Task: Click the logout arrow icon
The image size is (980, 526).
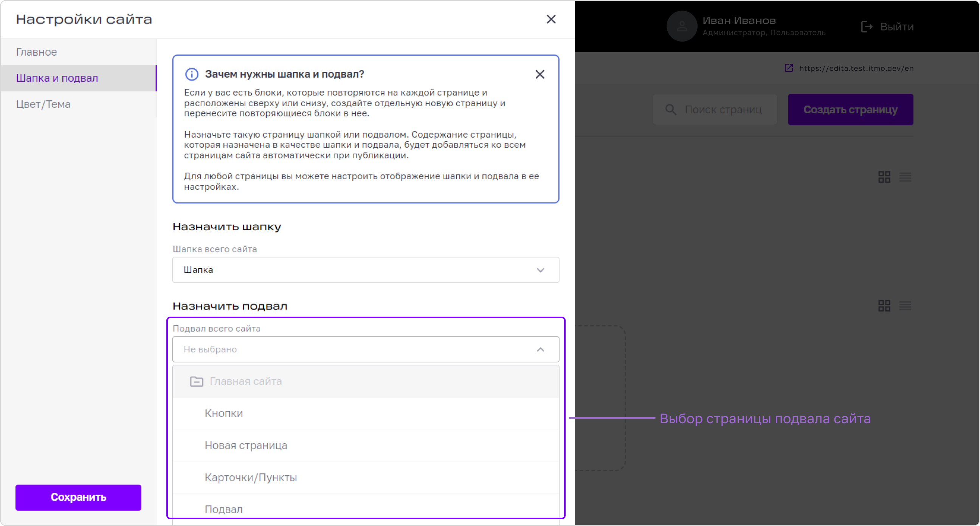Action: [867, 26]
